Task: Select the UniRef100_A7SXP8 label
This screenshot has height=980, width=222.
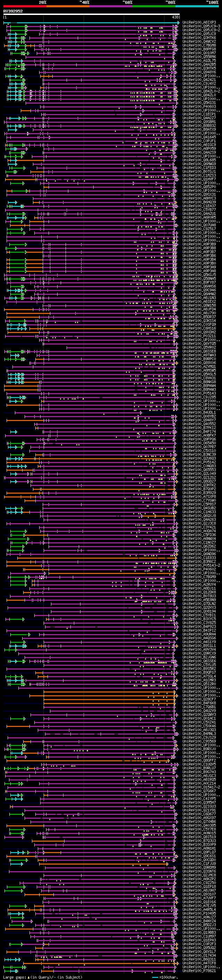Action: coord(199,496)
